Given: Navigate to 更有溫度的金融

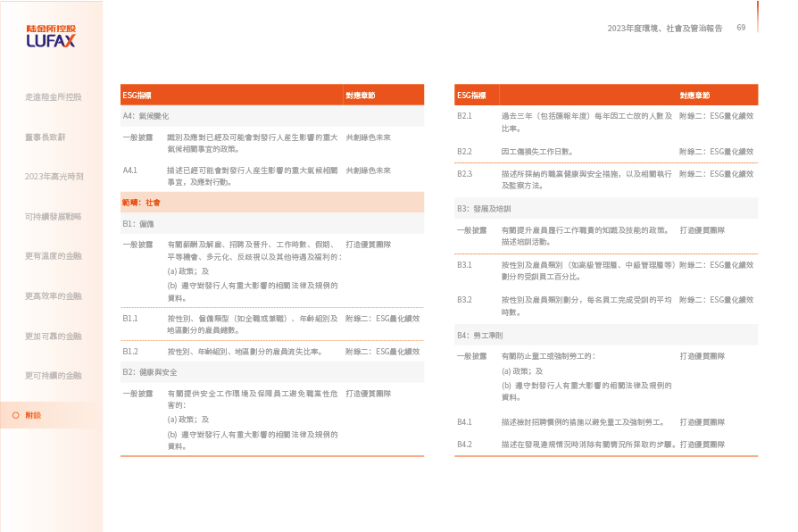Looking at the screenshot, I should coord(54,256).
